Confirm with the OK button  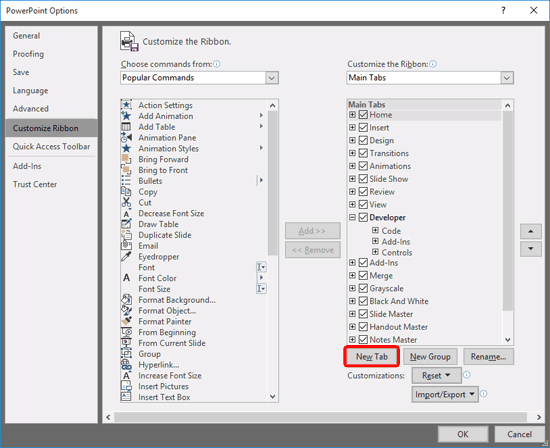tap(463, 434)
